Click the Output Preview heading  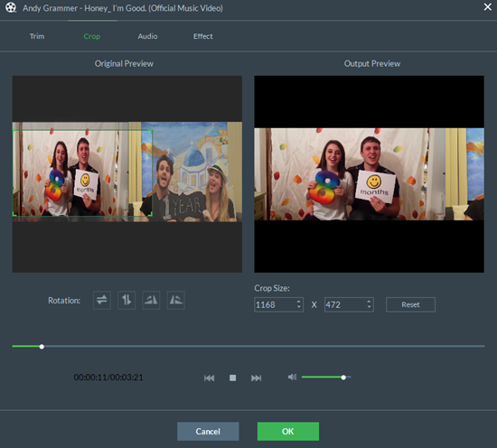[372, 64]
